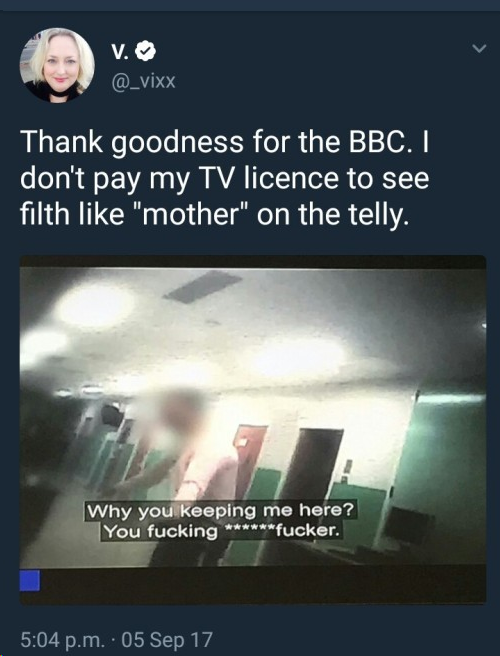Expand the tweet options chevron
Viewport: 500px width, 656px height.
(x=479, y=49)
